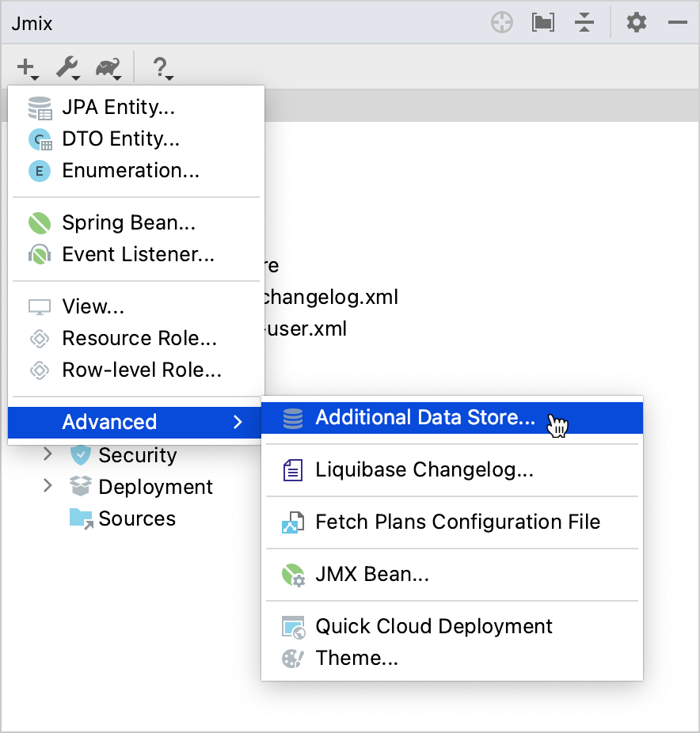Select the Advanced menu entry
This screenshot has height=733, width=700.
tap(135, 422)
